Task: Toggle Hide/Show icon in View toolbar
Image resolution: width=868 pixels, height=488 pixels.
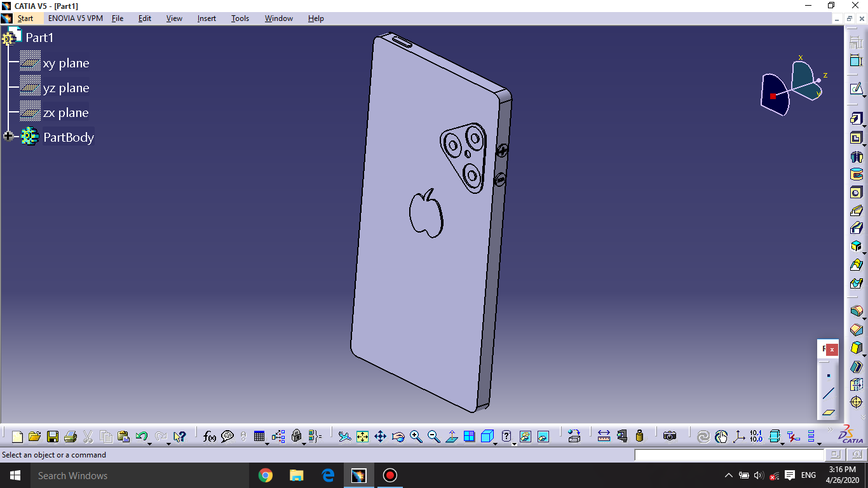Action: click(x=526, y=437)
